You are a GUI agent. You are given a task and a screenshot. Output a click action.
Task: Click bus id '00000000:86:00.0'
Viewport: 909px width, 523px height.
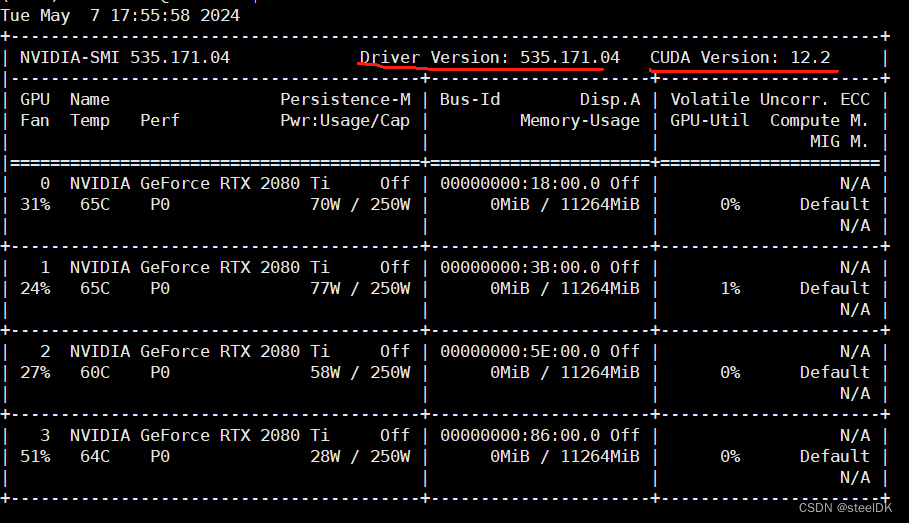[x=520, y=435]
